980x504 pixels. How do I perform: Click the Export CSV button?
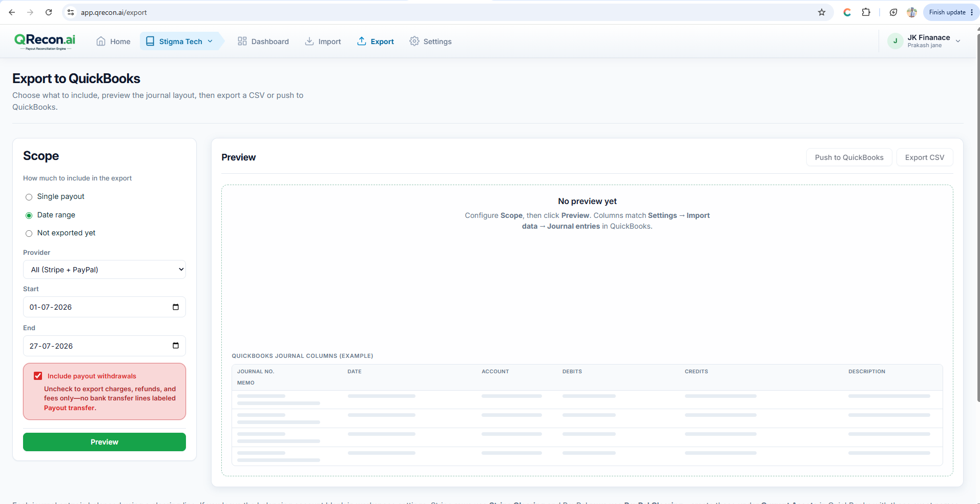tap(924, 157)
